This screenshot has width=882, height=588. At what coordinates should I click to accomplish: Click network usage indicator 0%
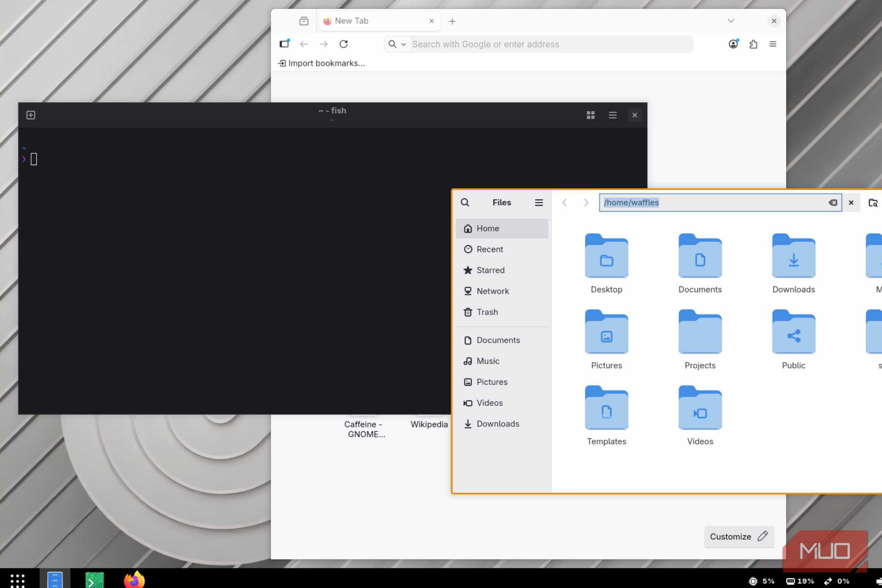(x=837, y=581)
